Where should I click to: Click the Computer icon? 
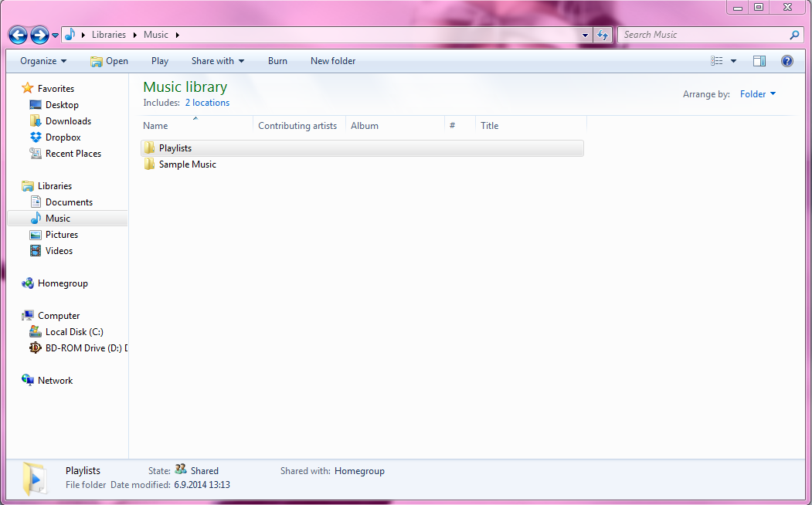(x=28, y=316)
